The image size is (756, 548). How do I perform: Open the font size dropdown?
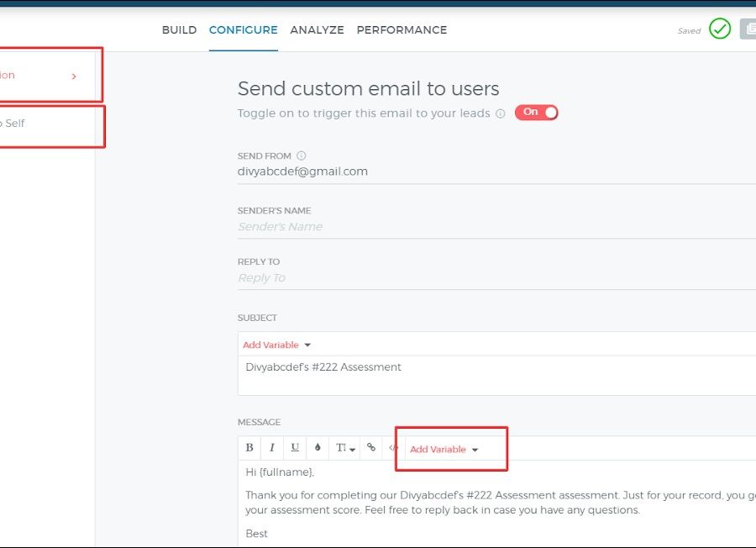point(345,448)
